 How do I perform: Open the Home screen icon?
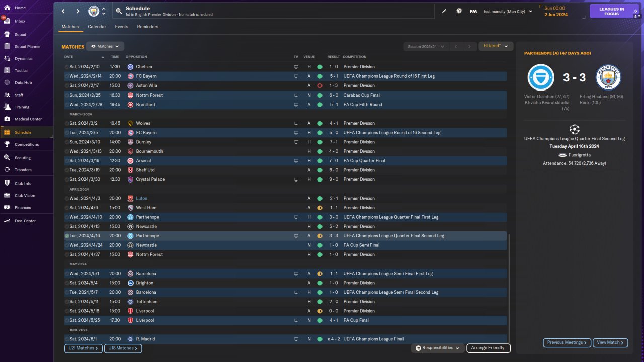pyautogui.click(x=7, y=8)
